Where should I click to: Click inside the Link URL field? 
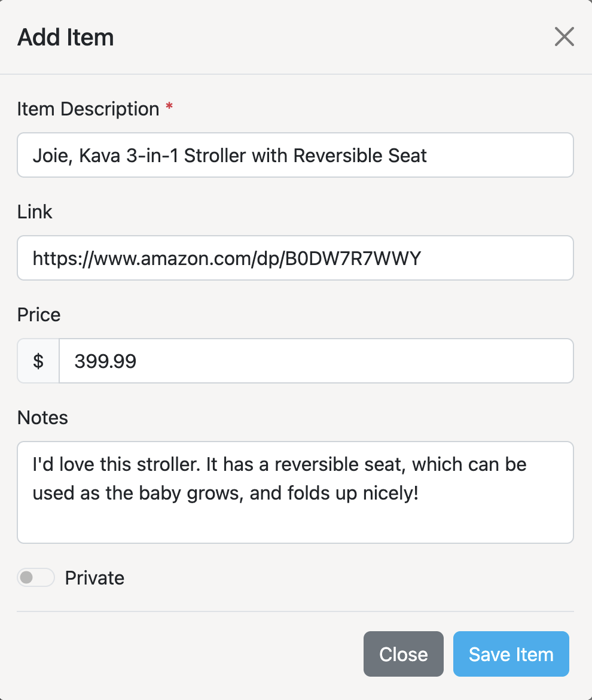pyautogui.click(x=295, y=258)
